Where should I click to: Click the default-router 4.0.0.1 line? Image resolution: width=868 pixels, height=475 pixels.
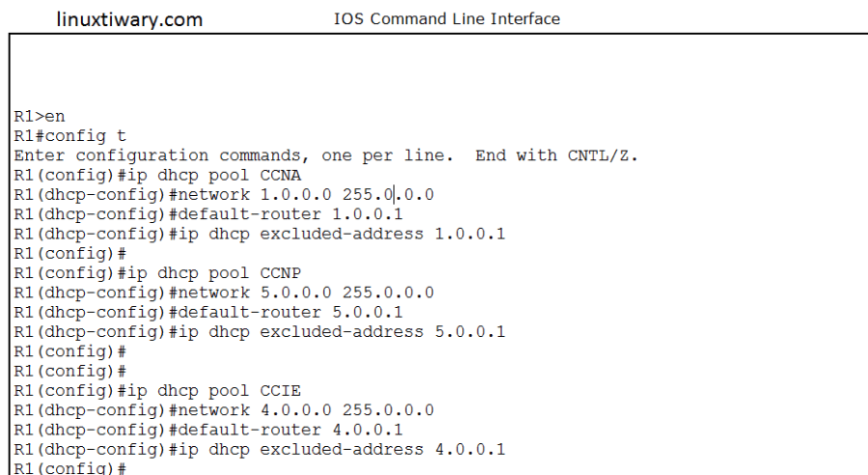208,430
